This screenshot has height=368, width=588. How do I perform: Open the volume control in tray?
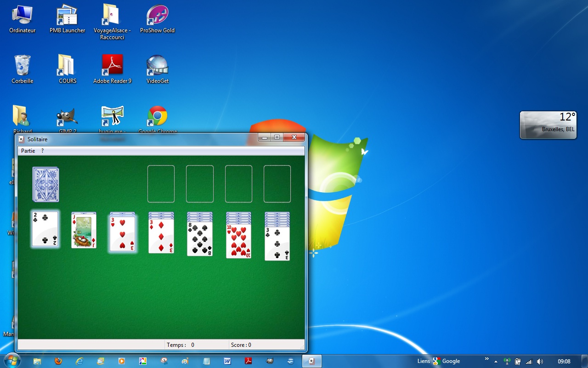click(540, 362)
